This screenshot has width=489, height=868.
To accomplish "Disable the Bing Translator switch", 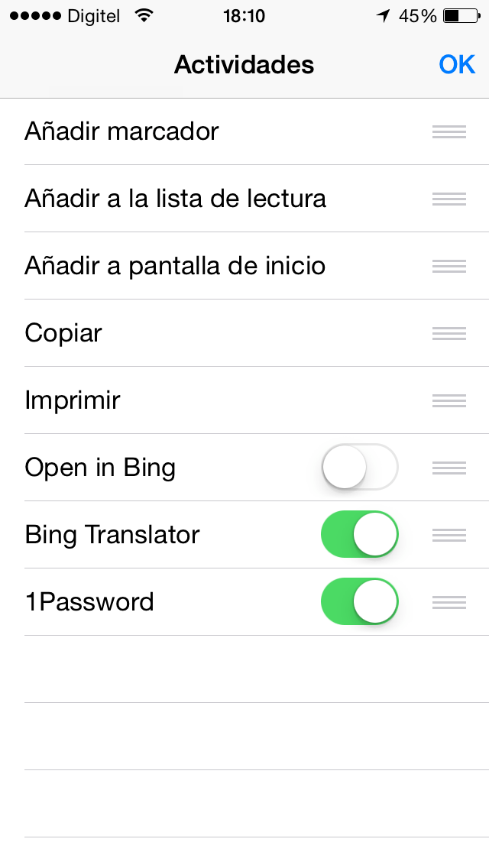I will 359,535.
